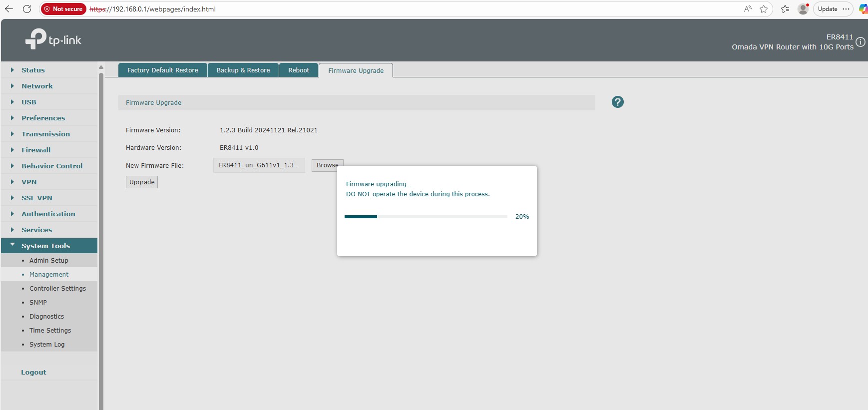Expand the SSL VPN menu
Screen dimensions: 868x410
[49, 198]
